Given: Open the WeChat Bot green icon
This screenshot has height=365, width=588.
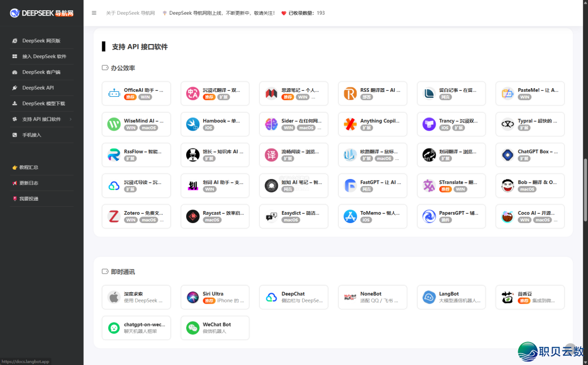Looking at the screenshot, I should pos(193,328).
